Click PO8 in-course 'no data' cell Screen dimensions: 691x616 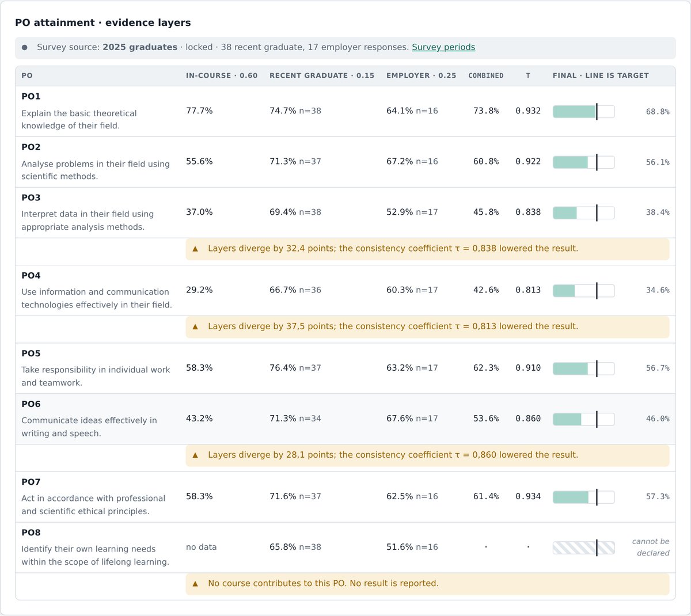click(x=202, y=547)
